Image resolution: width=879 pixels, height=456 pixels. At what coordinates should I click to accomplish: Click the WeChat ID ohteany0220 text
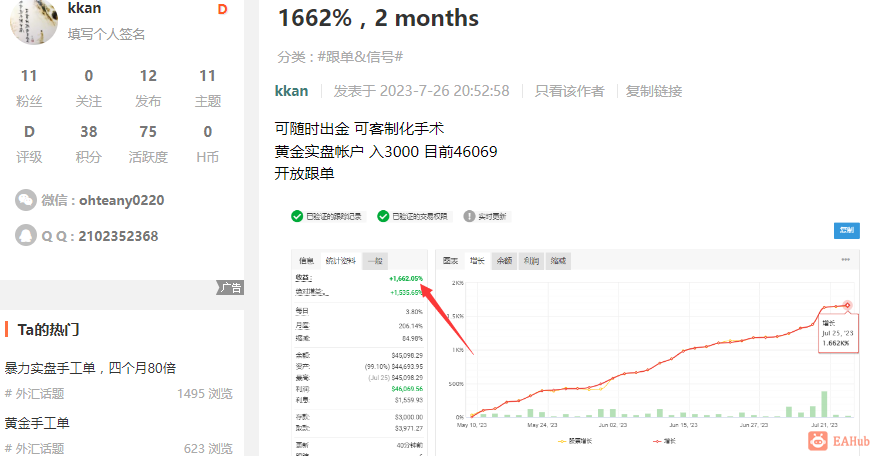[x=122, y=200]
